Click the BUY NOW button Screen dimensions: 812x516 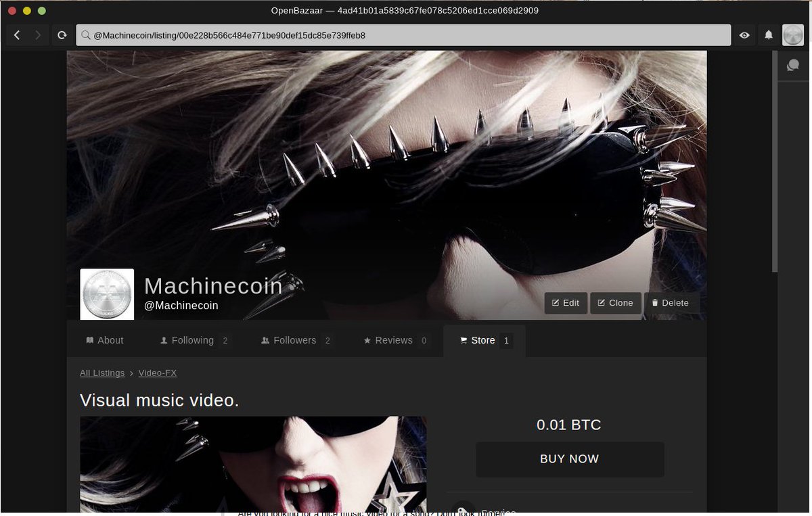tap(570, 459)
